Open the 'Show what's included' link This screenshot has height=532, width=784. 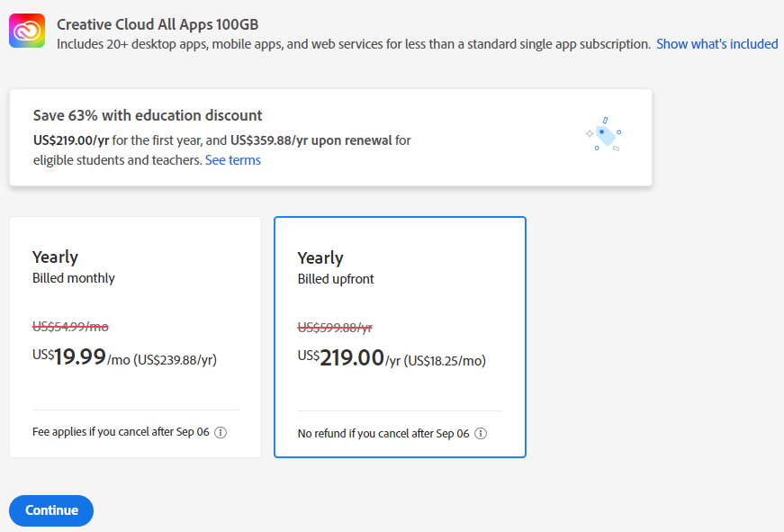click(717, 44)
